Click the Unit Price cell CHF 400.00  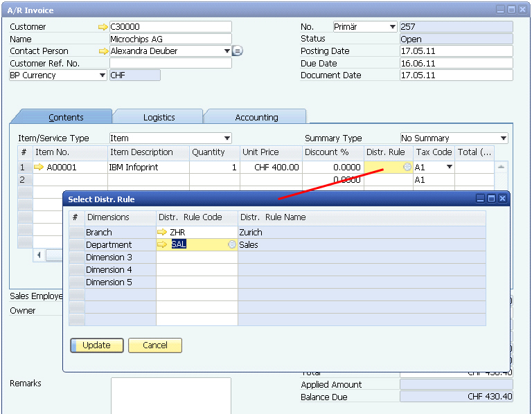[271, 167]
